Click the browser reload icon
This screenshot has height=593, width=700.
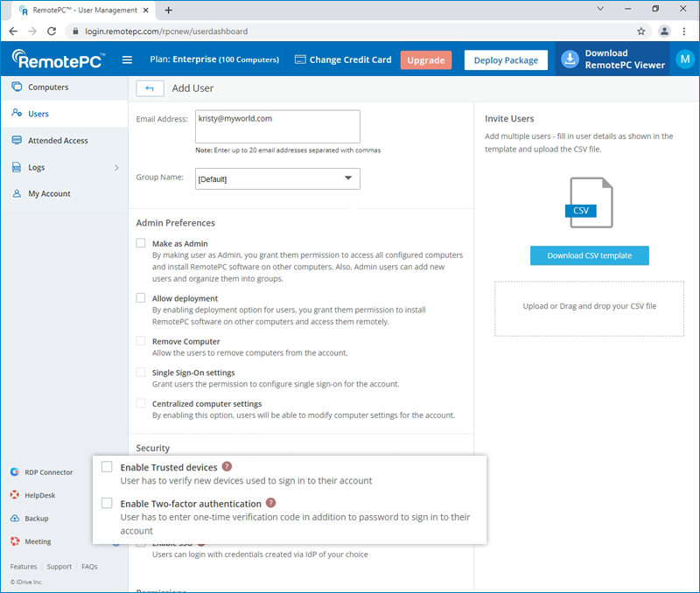coord(52,31)
